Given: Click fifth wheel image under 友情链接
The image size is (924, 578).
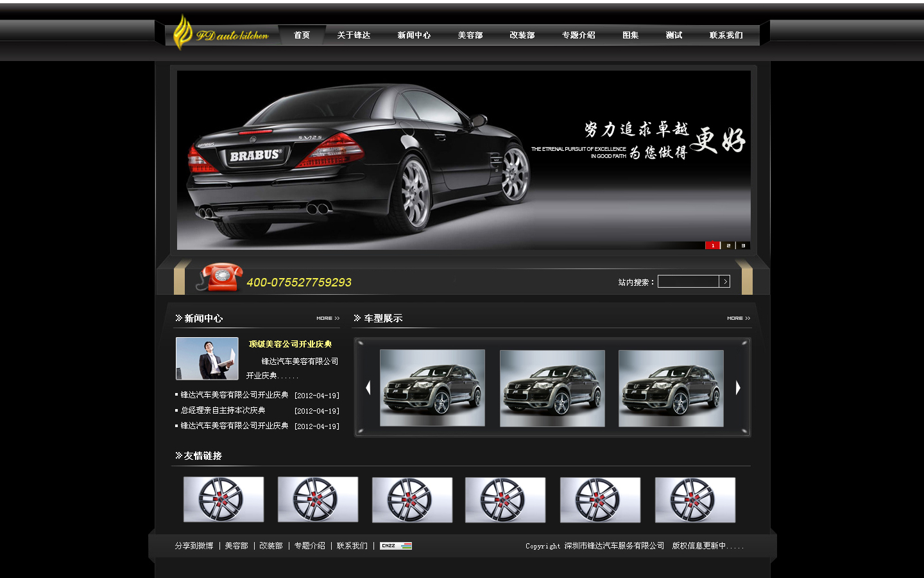Looking at the screenshot, I should tap(600, 500).
